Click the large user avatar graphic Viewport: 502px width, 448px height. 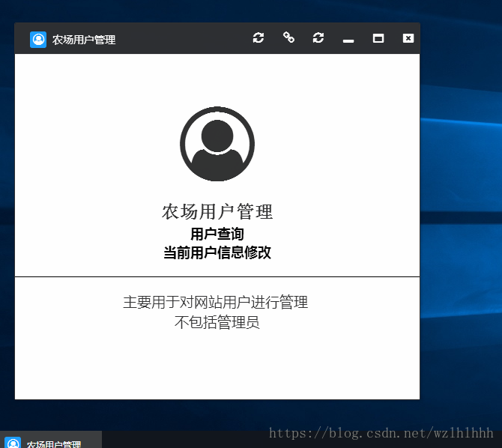tap(217, 144)
